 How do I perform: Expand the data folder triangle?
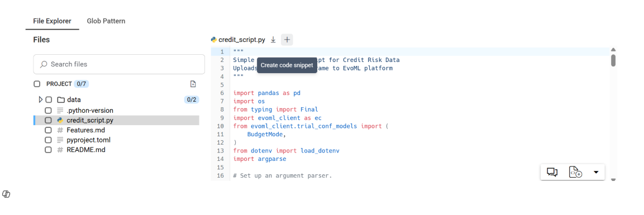point(40,100)
